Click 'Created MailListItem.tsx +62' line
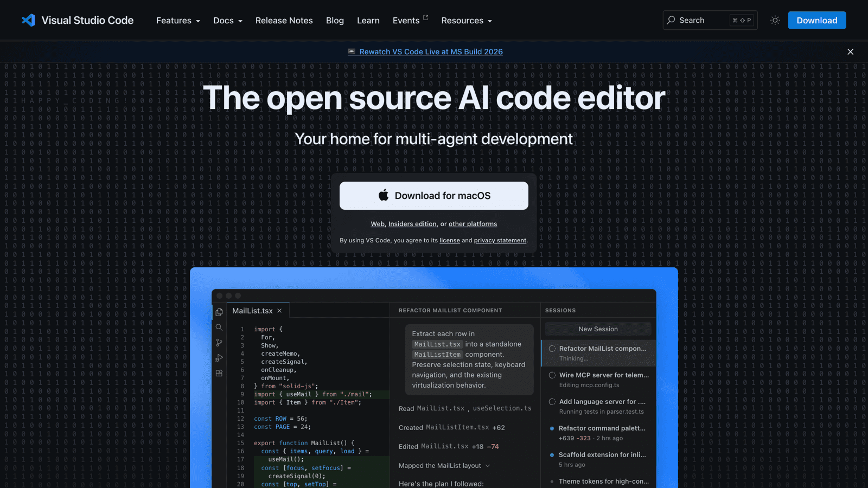This screenshot has height=488, width=868. point(452,427)
